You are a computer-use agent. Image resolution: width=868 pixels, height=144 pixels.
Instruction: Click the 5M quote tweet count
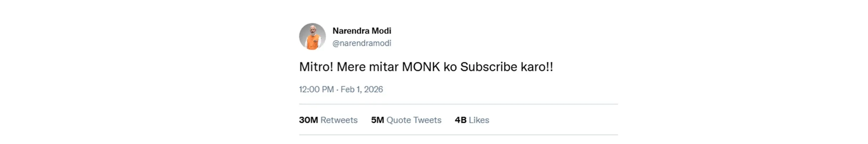point(377,120)
